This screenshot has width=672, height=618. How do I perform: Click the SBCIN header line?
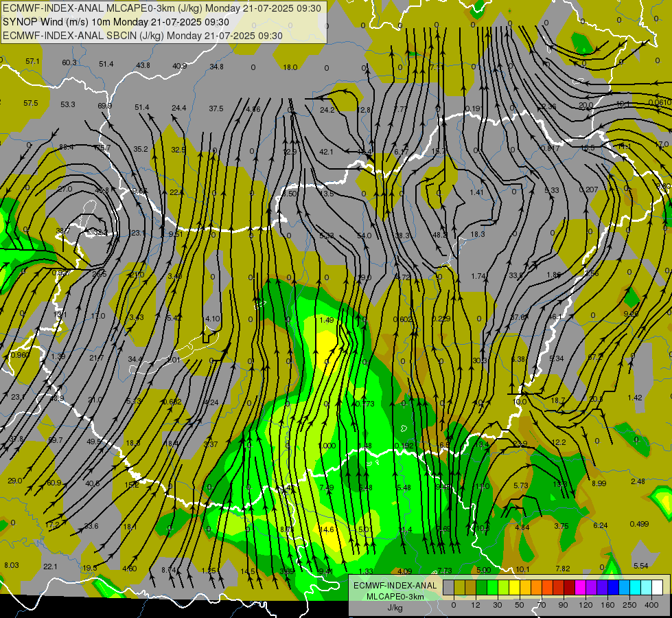[143, 36]
